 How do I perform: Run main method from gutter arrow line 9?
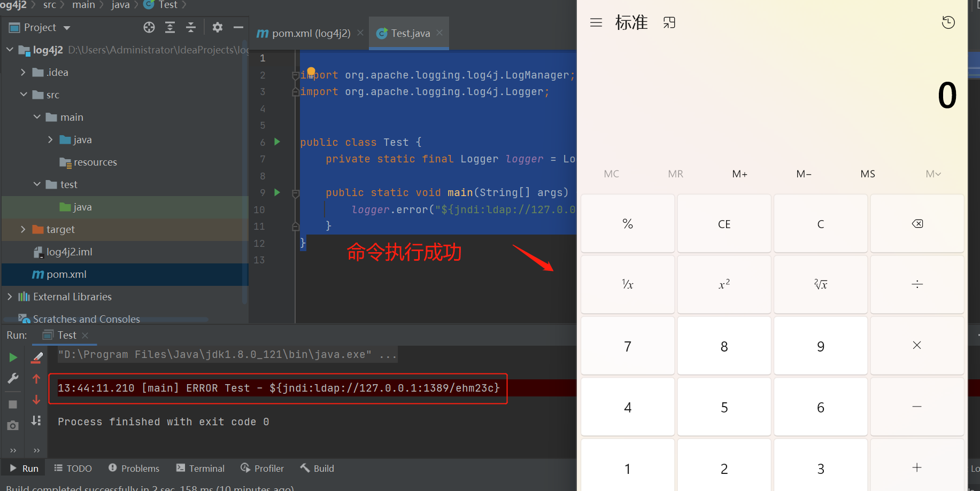point(277,192)
